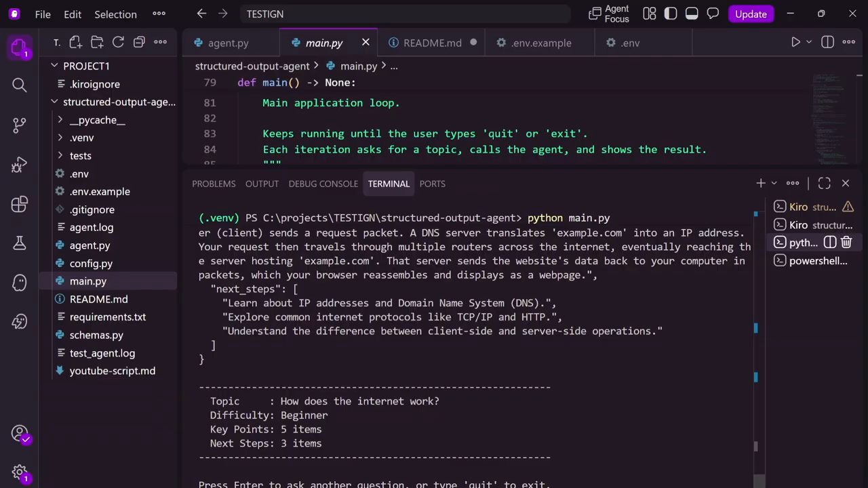Open the Accounts icon in activity bar
The width and height of the screenshot is (868, 488).
20,434
